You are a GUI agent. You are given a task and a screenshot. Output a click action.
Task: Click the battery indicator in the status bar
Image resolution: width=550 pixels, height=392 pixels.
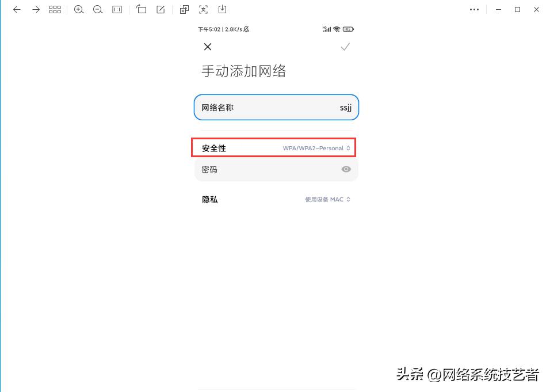(x=348, y=28)
